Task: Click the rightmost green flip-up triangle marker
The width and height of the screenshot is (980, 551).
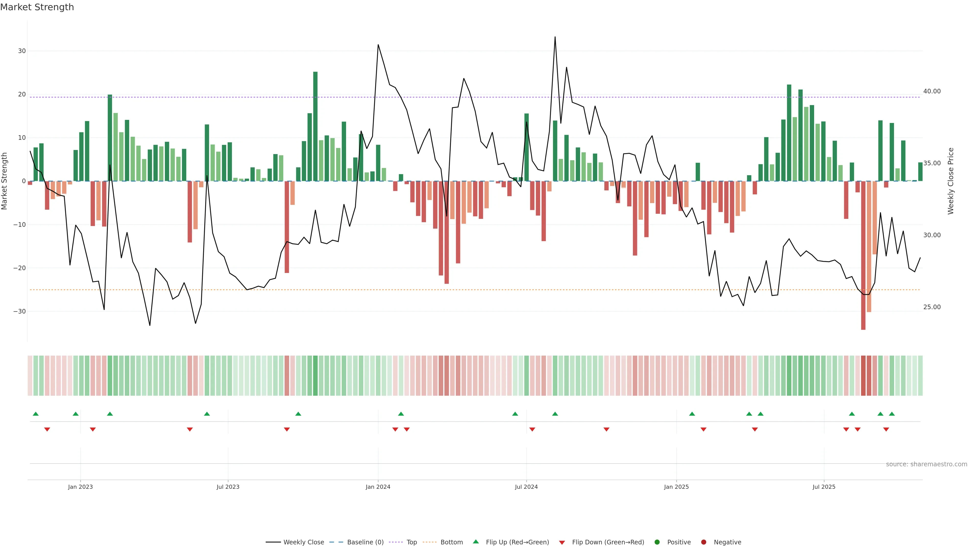Action: [x=892, y=414]
